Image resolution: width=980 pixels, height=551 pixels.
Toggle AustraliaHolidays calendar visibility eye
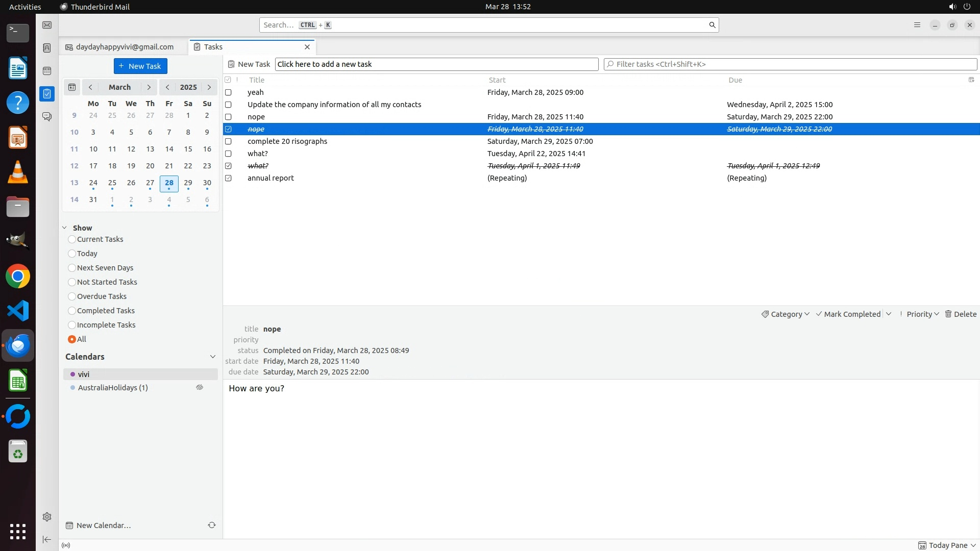coord(200,388)
